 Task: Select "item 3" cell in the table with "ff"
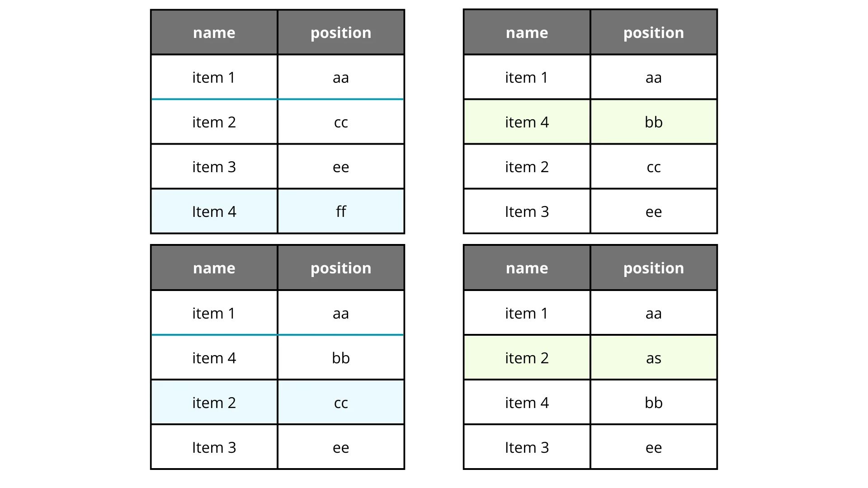tap(214, 167)
